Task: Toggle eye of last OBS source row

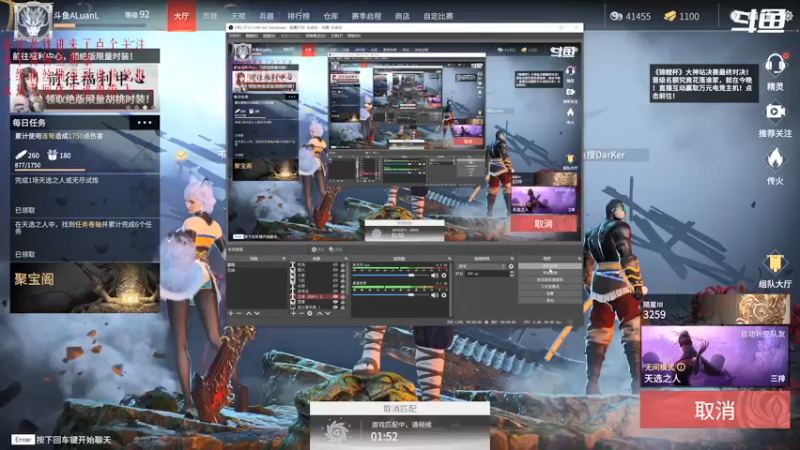Action: pyautogui.click(x=335, y=307)
